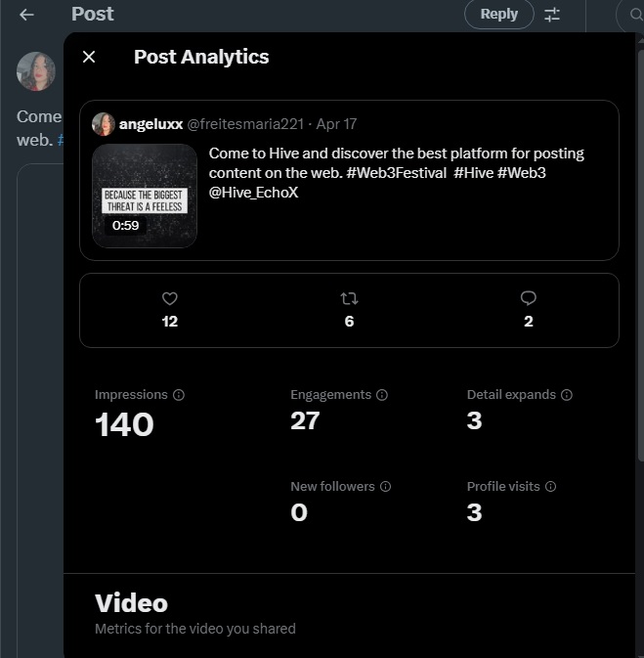
Task: Show info about Profile visits
Action: click(x=550, y=486)
